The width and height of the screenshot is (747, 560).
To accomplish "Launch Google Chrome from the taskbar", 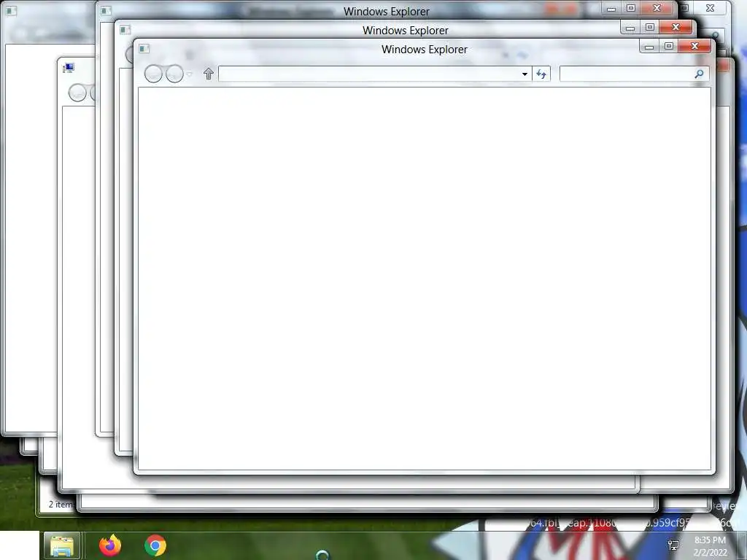I will 155,545.
